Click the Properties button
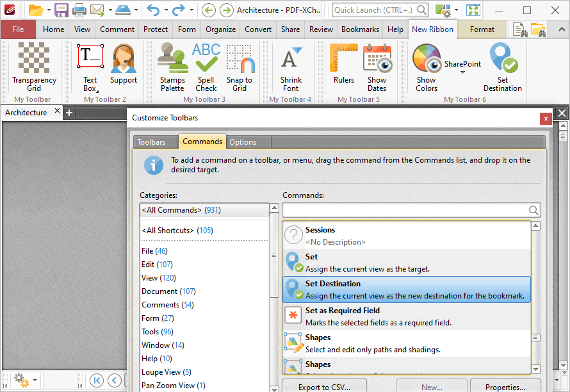The height and width of the screenshot is (392, 570). (505, 387)
